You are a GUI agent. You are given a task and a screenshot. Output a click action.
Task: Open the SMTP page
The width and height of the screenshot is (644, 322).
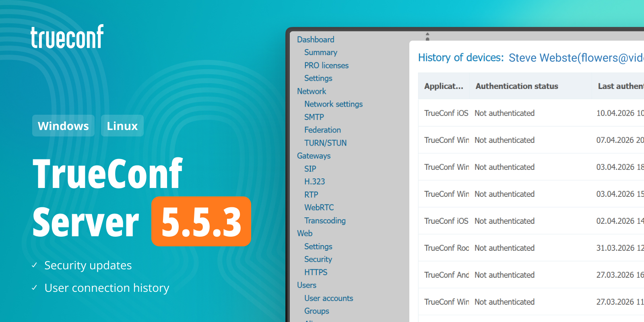pos(314,117)
